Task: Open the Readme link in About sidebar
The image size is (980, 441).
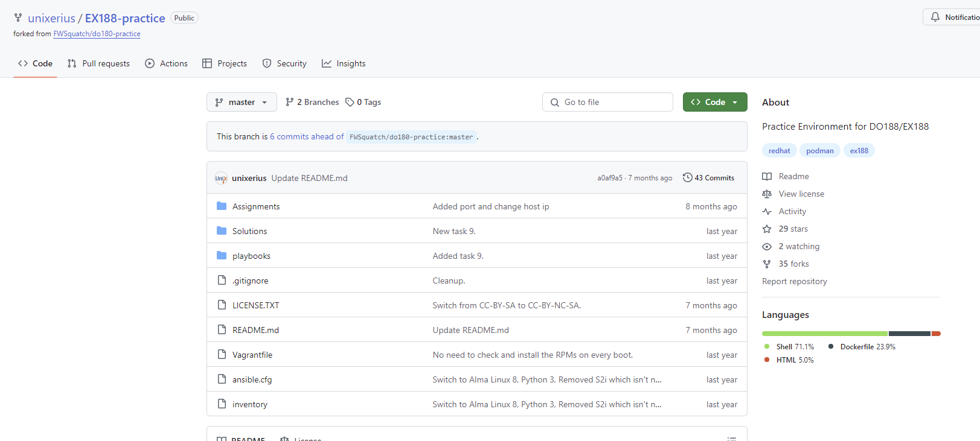Action: tap(786, 176)
